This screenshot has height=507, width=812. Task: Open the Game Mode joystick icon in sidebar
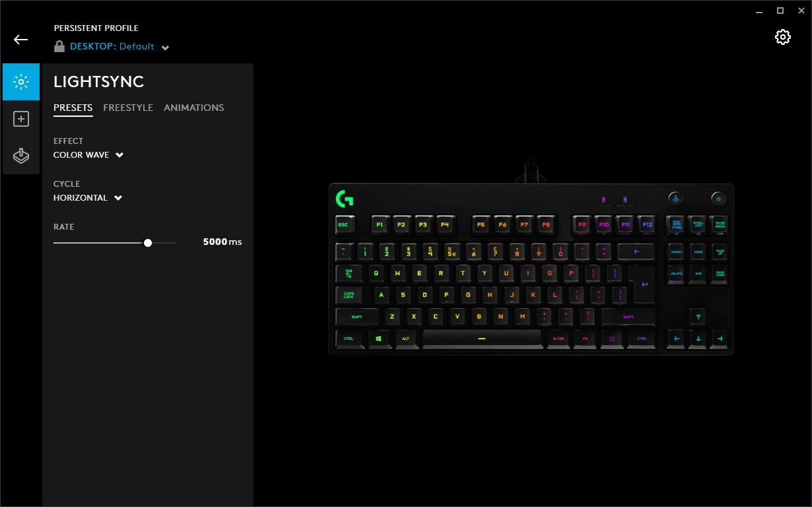point(21,156)
